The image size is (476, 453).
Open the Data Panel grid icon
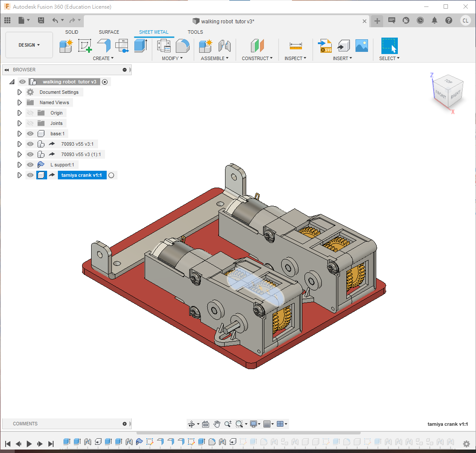click(7, 20)
